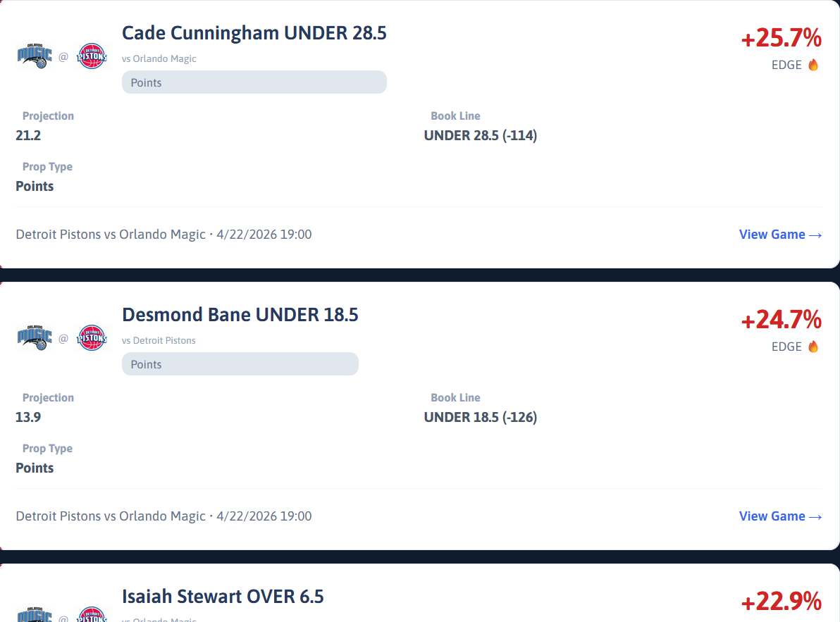Click fire icon beside +25.7% edge
The width and height of the screenshot is (840, 622).
(x=813, y=65)
